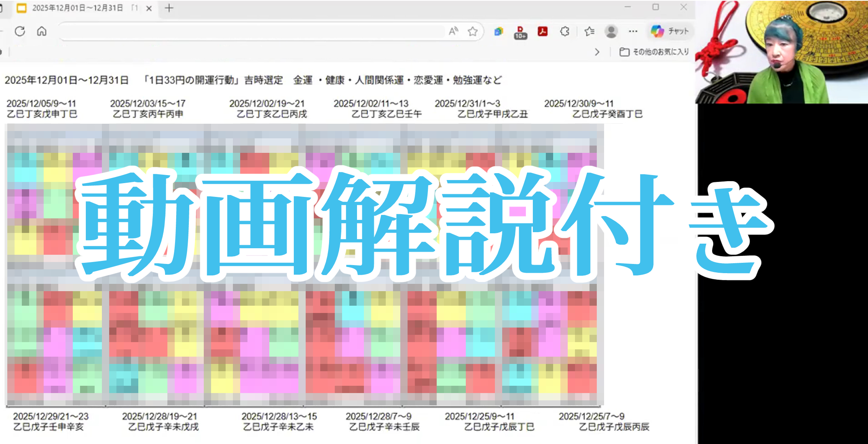Expand favorites bar overflow chevron

tap(597, 52)
